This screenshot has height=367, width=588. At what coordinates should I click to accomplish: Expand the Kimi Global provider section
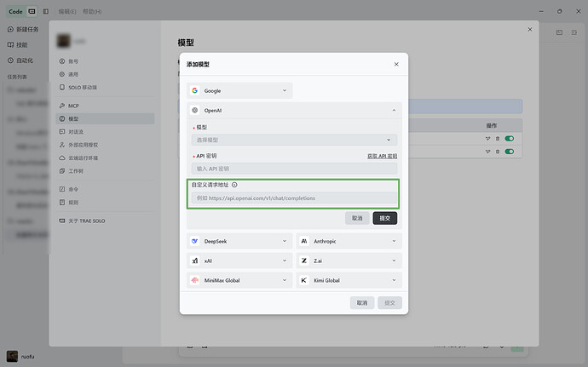349,280
